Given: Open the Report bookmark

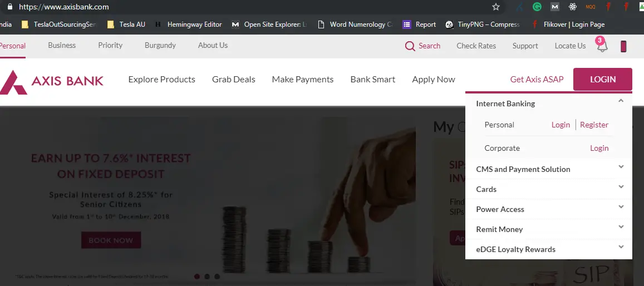Looking at the screenshot, I should 419,24.
